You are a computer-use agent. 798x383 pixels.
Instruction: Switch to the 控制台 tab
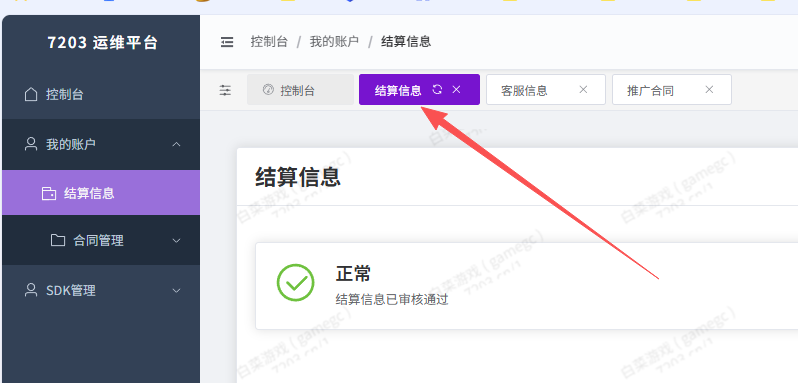coord(300,90)
